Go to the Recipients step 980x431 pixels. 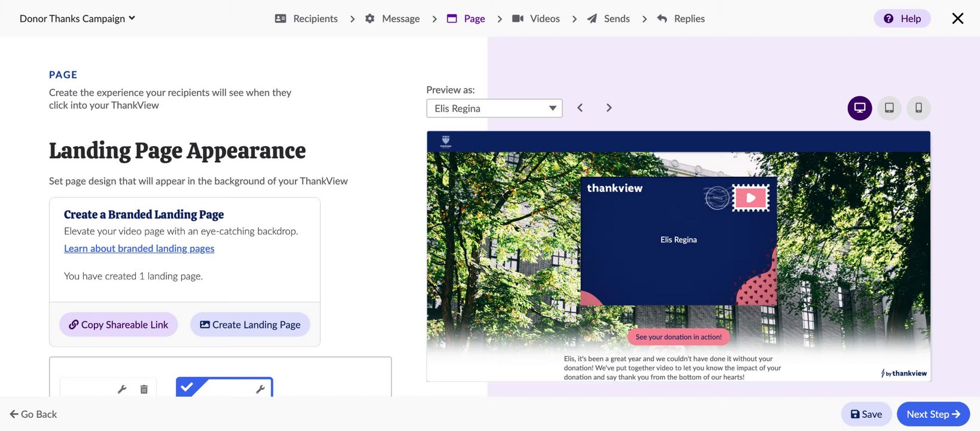click(306, 19)
